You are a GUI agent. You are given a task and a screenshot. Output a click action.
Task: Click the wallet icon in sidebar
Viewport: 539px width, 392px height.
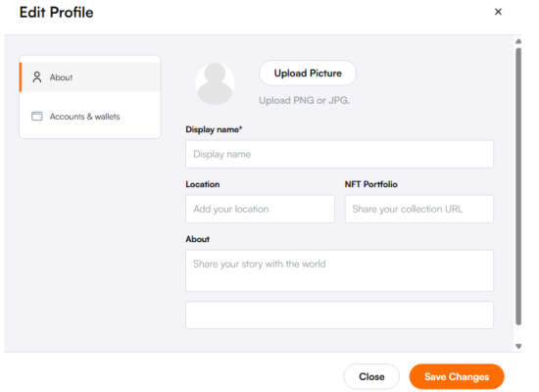[x=37, y=117]
